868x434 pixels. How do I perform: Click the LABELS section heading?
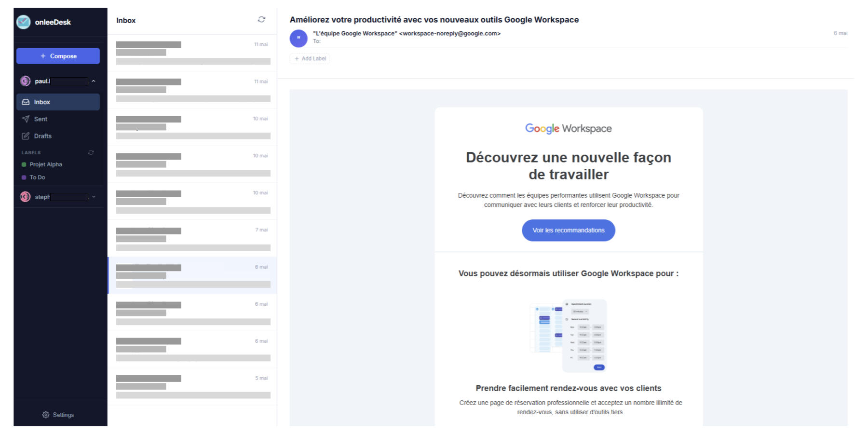click(31, 152)
